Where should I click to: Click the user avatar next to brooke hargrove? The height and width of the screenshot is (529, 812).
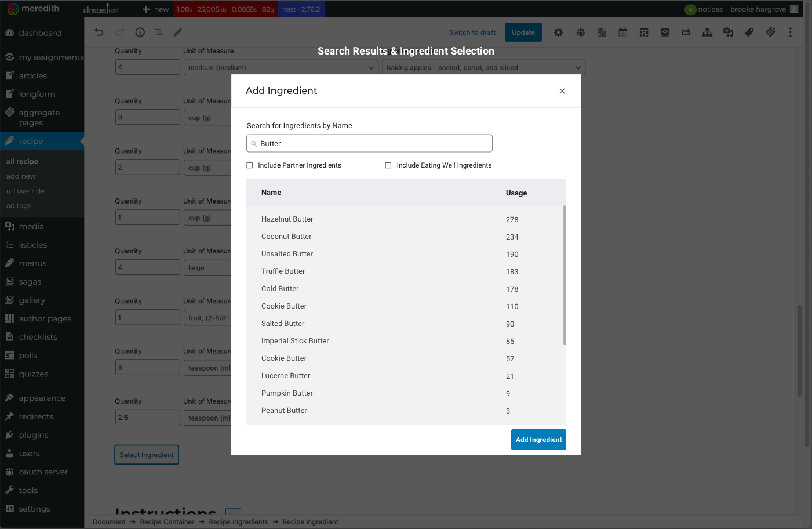tap(794, 9)
